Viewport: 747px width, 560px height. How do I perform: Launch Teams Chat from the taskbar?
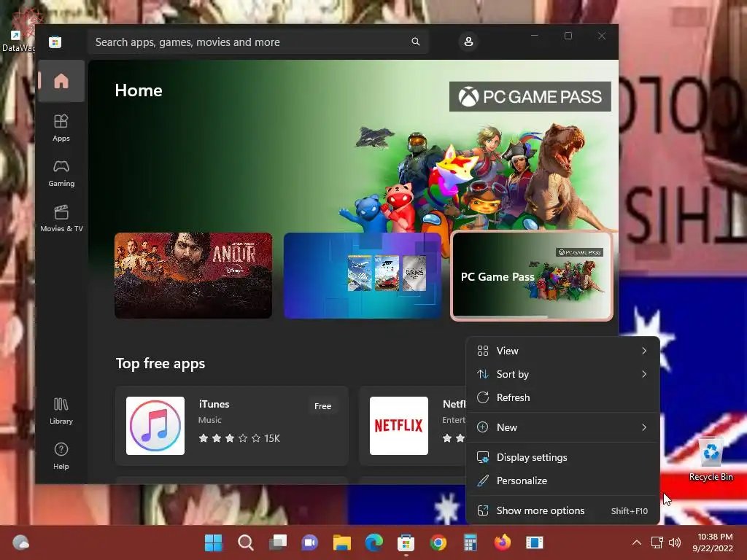(309, 542)
